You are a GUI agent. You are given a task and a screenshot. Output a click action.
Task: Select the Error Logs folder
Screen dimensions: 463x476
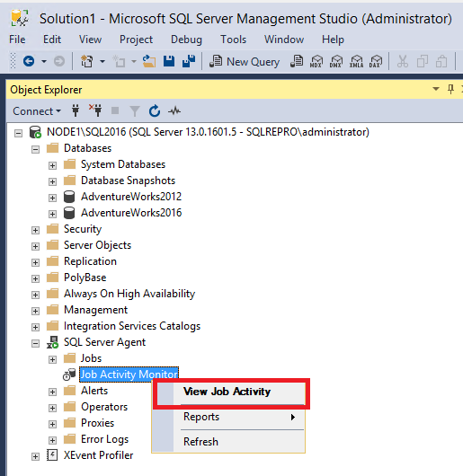105,439
